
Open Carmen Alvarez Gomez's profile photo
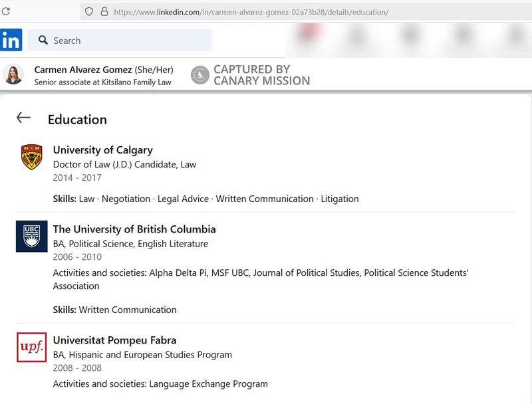[x=13, y=74]
